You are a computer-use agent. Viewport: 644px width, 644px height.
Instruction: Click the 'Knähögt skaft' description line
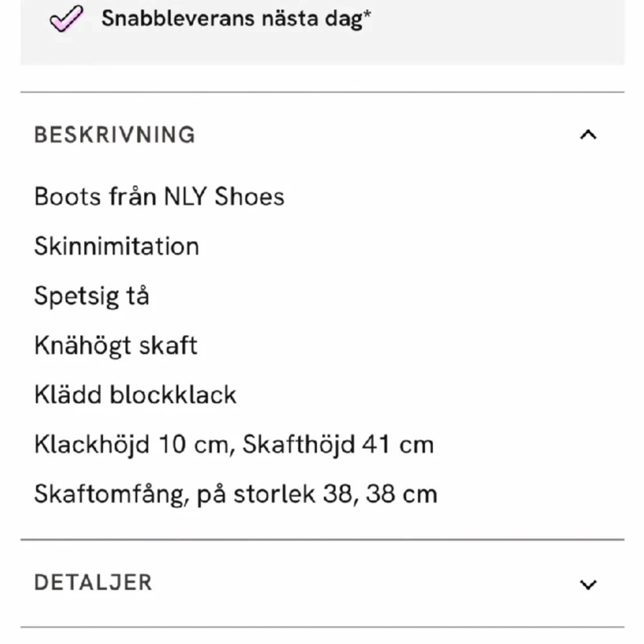[x=116, y=345]
